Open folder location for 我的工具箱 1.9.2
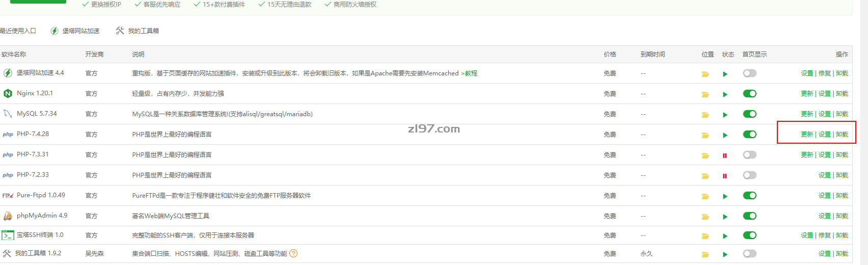 (705, 254)
